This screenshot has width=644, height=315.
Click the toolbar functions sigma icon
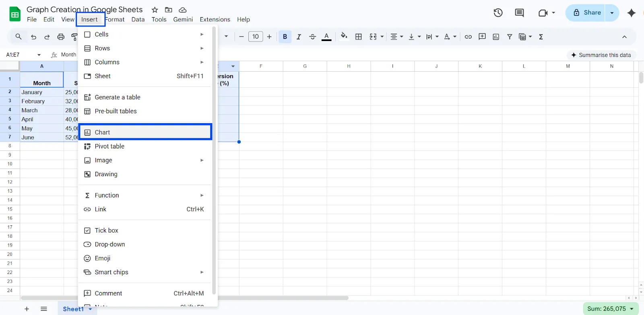541,37
